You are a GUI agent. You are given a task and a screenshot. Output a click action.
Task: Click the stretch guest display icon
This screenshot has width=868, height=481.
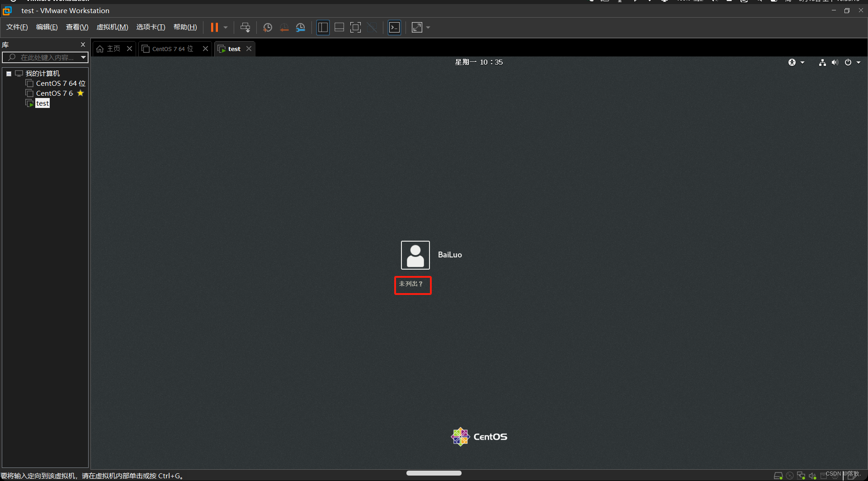[417, 28]
